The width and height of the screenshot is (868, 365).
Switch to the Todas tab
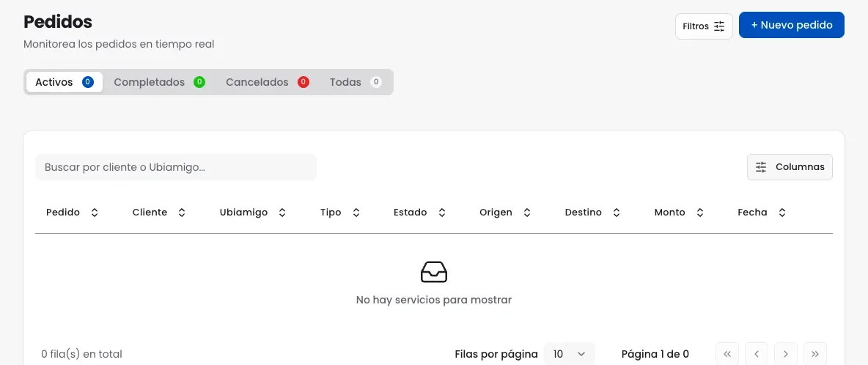(x=356, y=82)
